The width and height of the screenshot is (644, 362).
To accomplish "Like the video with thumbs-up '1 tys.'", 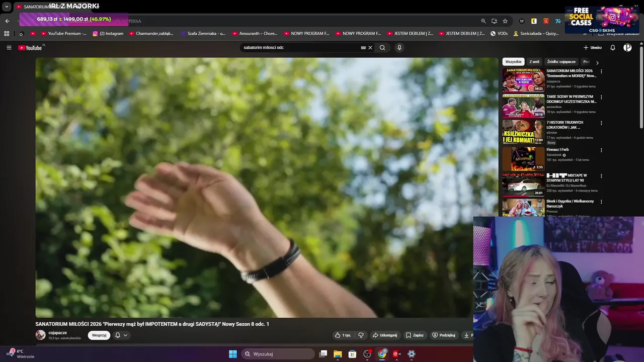I will click(343, 335).
